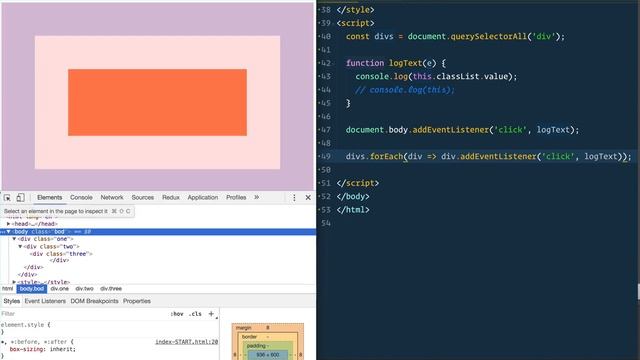Open the Event Listeners pane tab
640x360 pixels.
pos(45,301)
